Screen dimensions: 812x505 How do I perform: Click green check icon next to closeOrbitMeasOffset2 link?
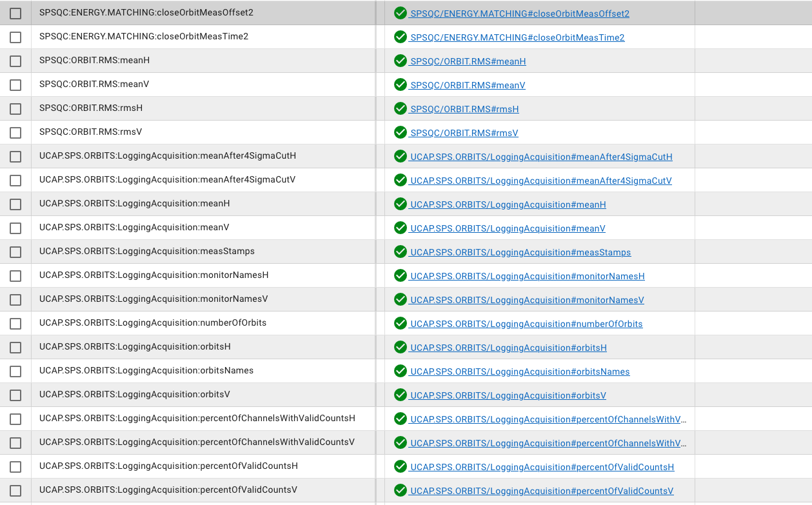pos(401,13)
